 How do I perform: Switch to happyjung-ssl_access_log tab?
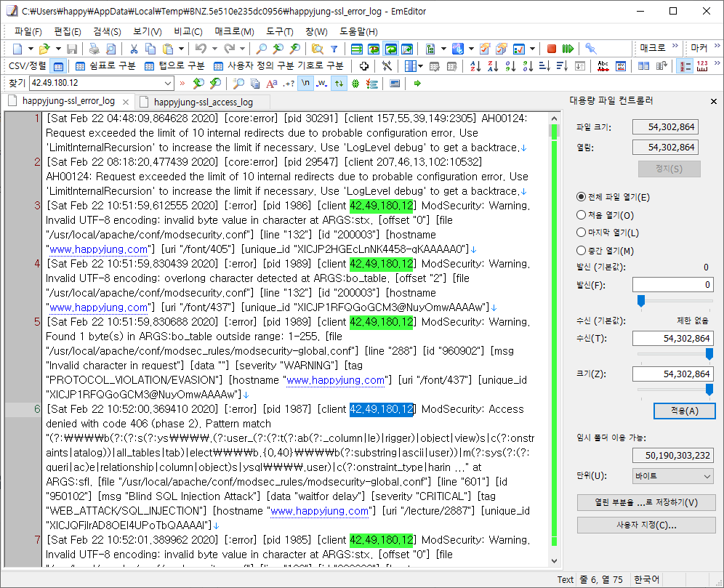pos(203,102)
